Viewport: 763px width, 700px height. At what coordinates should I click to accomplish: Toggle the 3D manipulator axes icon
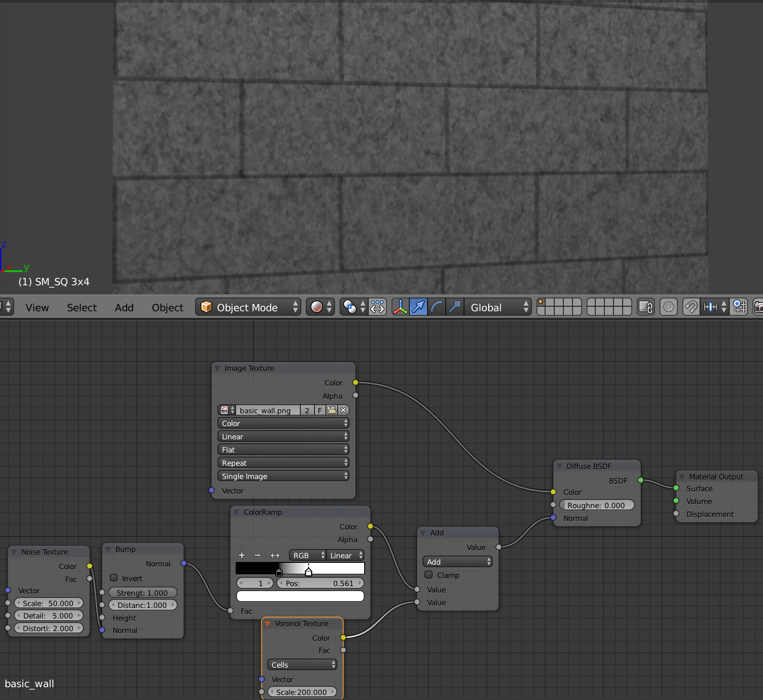(400, 307)
